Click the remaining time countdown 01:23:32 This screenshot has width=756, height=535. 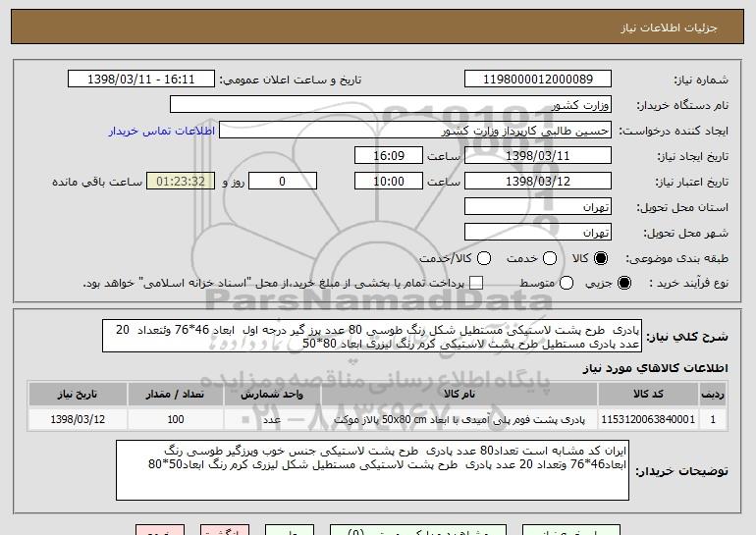(x=181, y=182)
